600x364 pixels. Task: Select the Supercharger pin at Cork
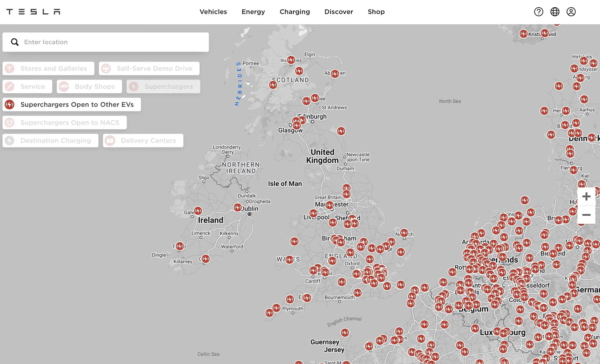[x=205, y=259]
